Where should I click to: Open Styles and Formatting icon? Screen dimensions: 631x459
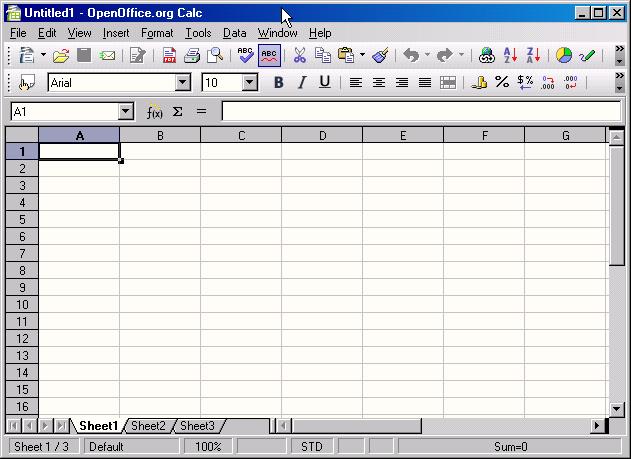27,83
